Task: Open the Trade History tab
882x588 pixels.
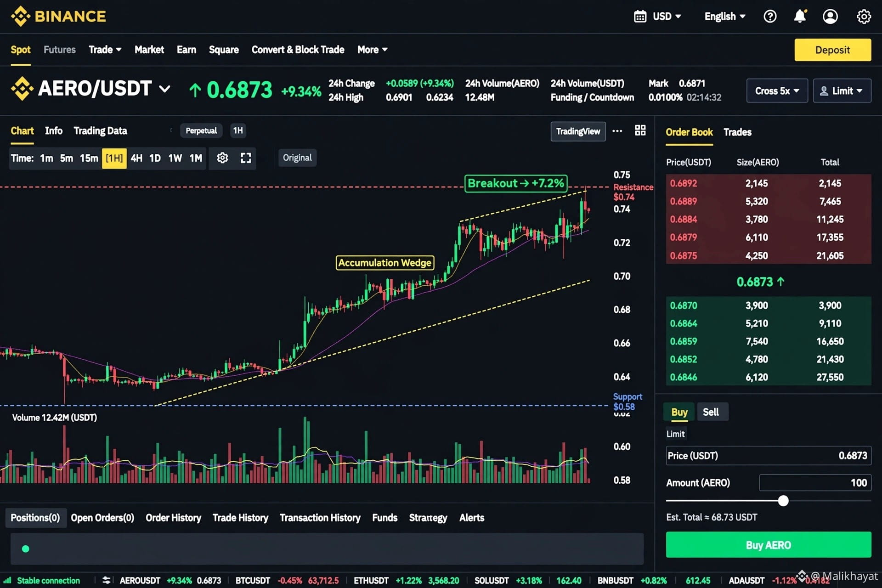Action: click(x=240, y=518)
